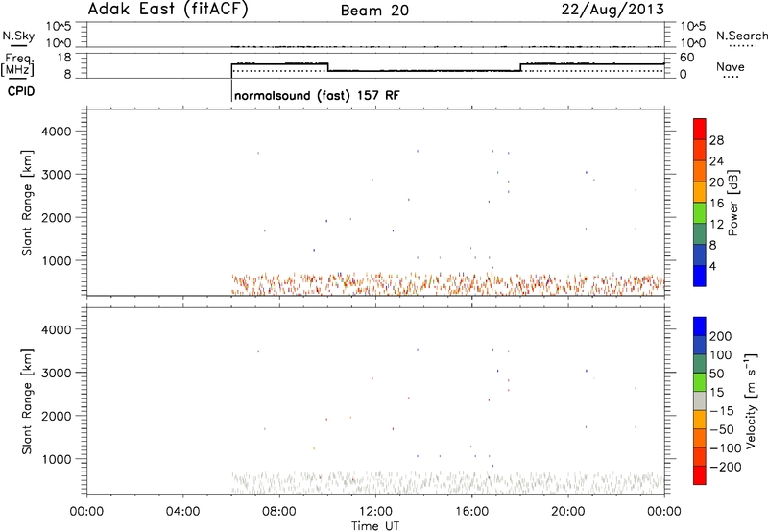Select the "N.Sky" legend label

pyautogui.click(x=18, y=36)
